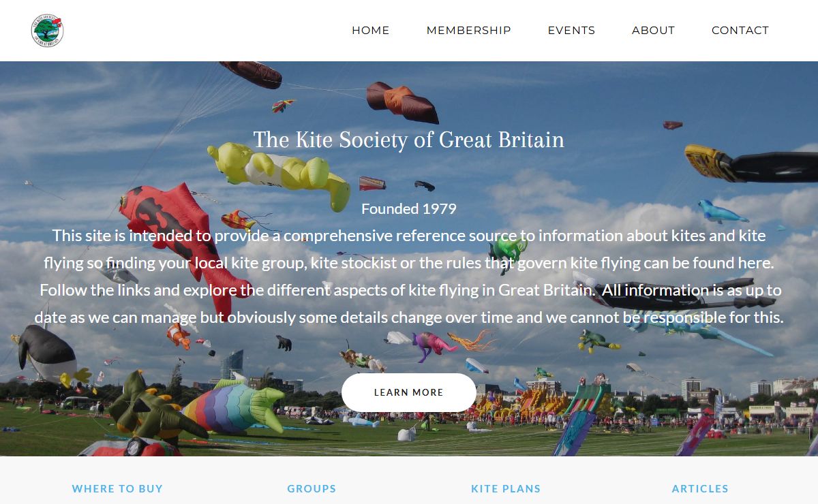This screenshot has width=818, height=504.
Task: Open the Articles link
Action: [700, 488]
